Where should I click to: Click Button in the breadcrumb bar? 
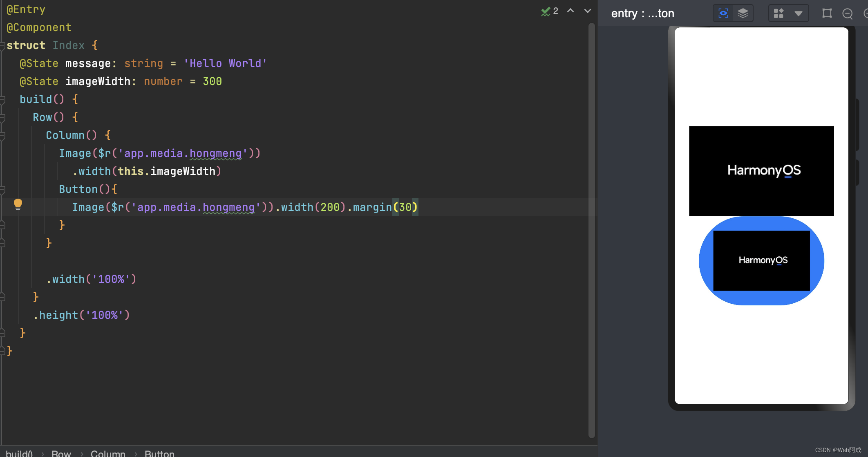tap(159, 453)
